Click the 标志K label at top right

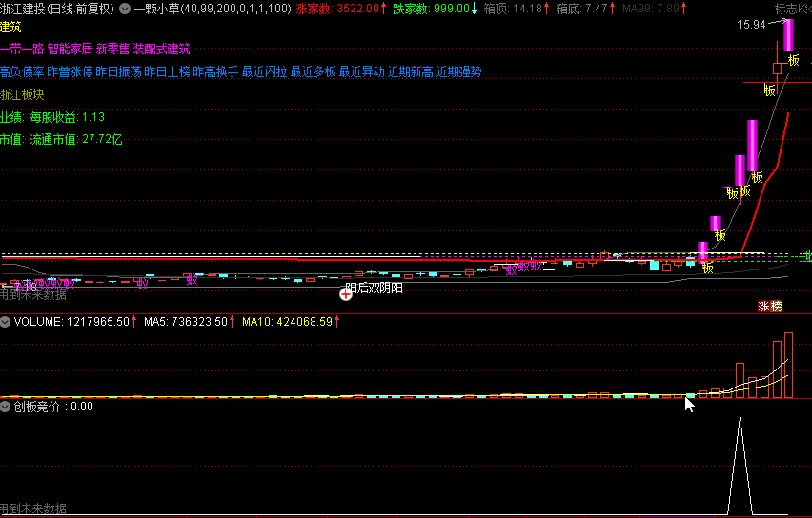pyautogui.click(x=793, y=9)
